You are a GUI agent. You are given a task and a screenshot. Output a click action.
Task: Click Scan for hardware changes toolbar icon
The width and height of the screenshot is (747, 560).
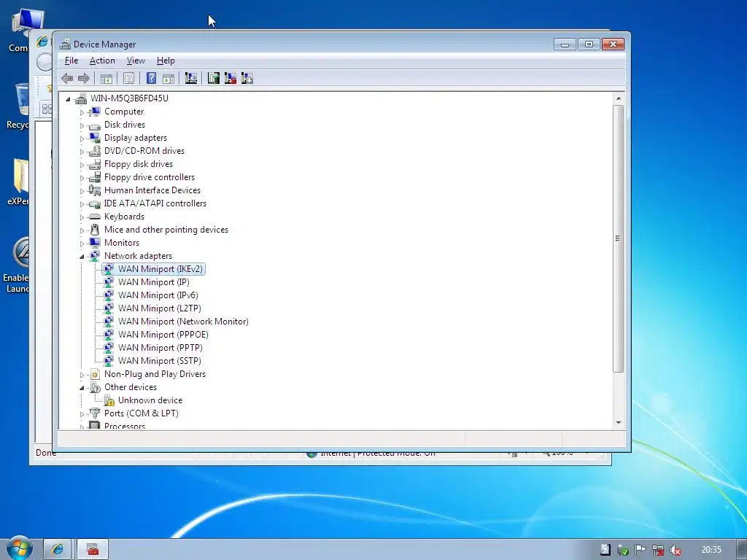pyautogui.click(x=191, y=78)
